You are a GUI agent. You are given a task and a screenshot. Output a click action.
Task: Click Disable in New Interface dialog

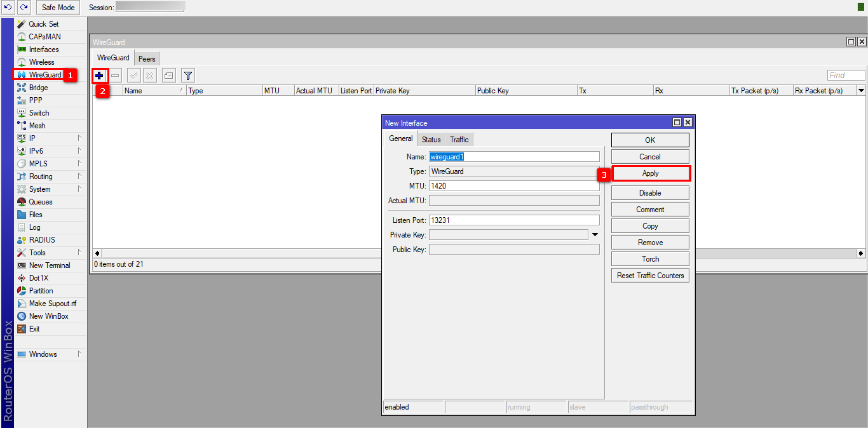point(650,192)
